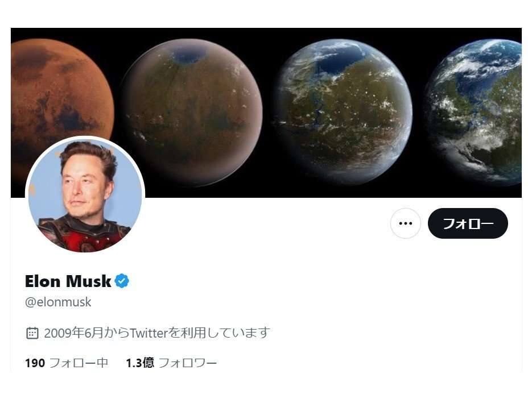Open the circular profile avatar photo

click(85, 194)
